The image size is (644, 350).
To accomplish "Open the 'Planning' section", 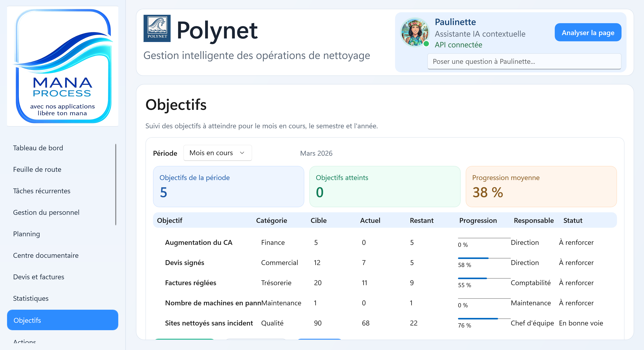I will (x=26, y=234).
